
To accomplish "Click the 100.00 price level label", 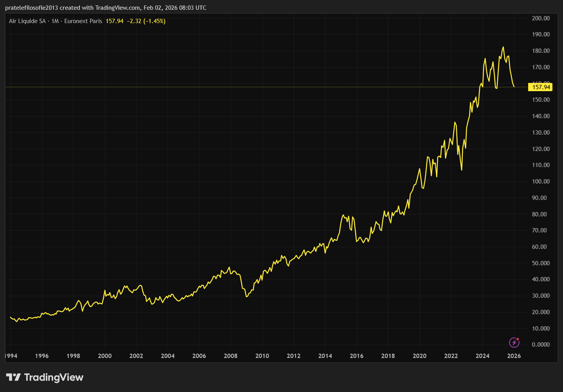I will [x=541, y=182].
